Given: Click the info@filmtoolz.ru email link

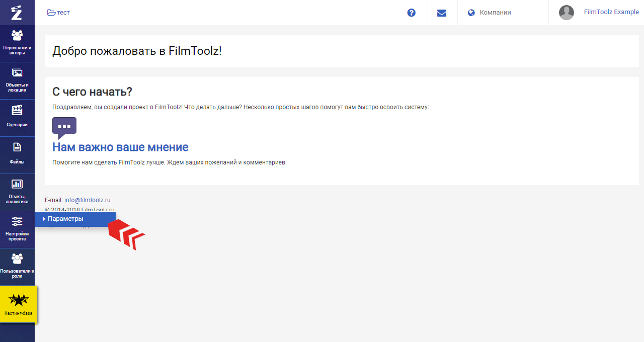Looking at the screenshot, I should [88, 200].
